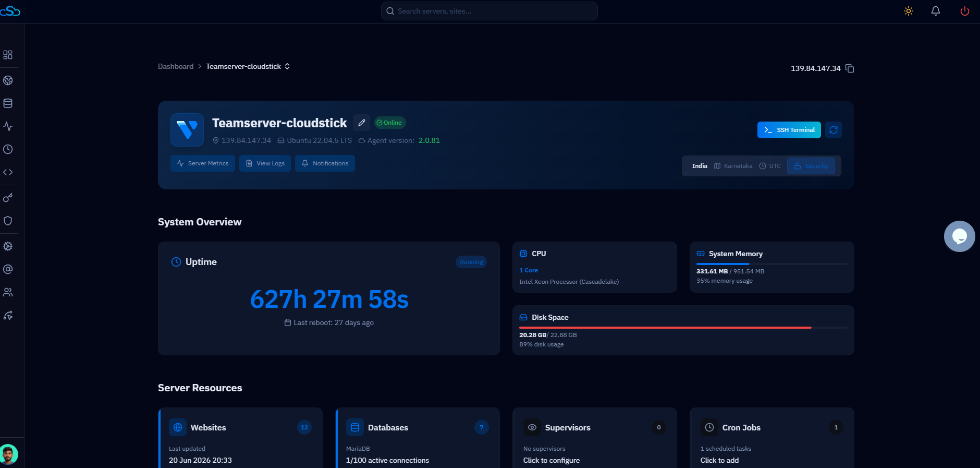This screenshot has width=980, height=468.
Task: Click the Vultr provider logo
Action: click(187, 130)
